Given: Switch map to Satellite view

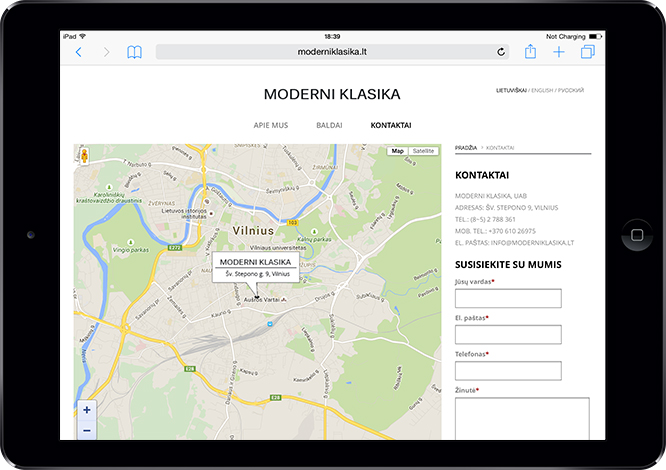Looking at the screenshot, I should click(423, 151).
